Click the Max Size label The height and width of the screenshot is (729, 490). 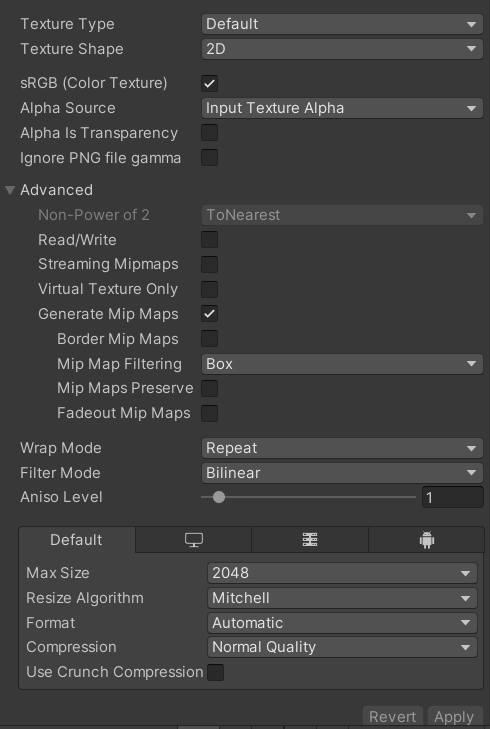58,573
